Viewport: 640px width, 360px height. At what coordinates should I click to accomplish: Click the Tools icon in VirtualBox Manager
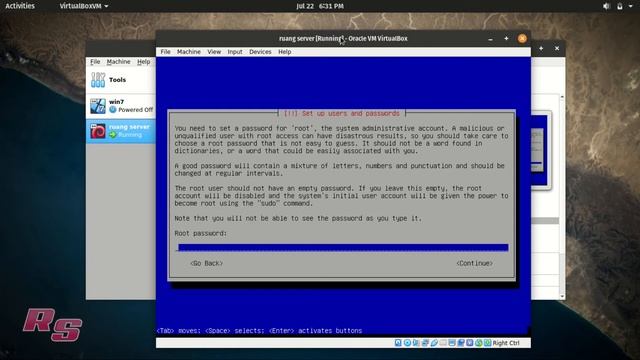(98, 80)
